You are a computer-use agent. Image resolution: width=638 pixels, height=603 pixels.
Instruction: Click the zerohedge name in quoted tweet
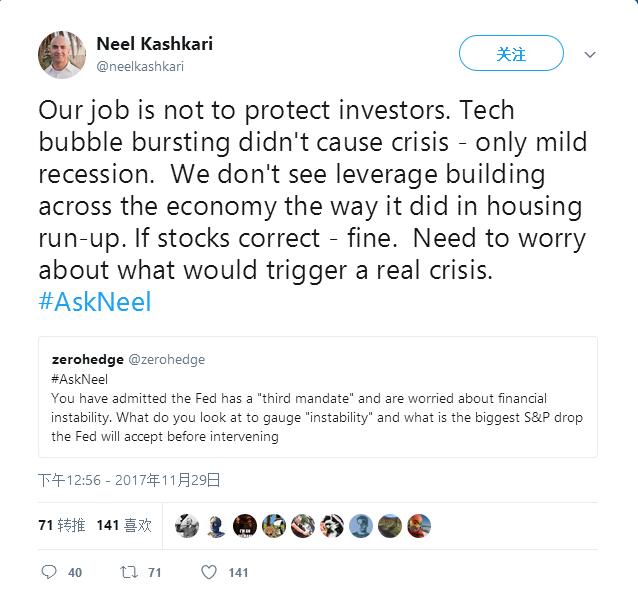pyautogui.click(x=85, y=358)
